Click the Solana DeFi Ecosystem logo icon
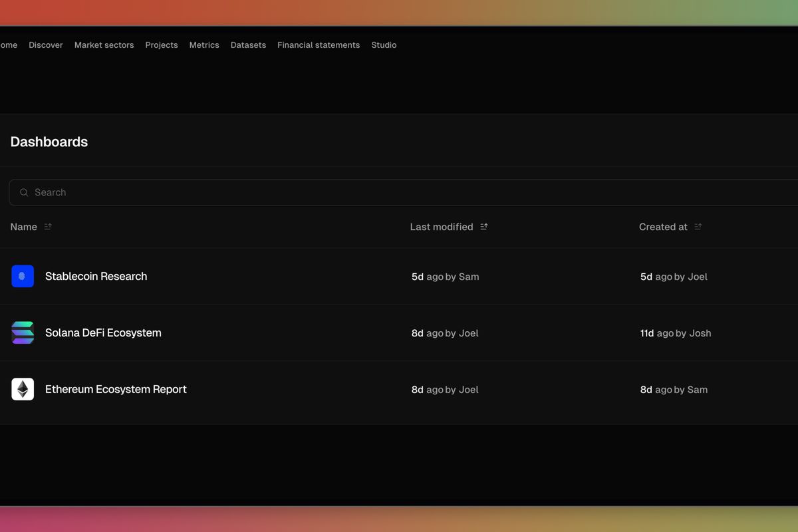 click(x=23, y=332)
